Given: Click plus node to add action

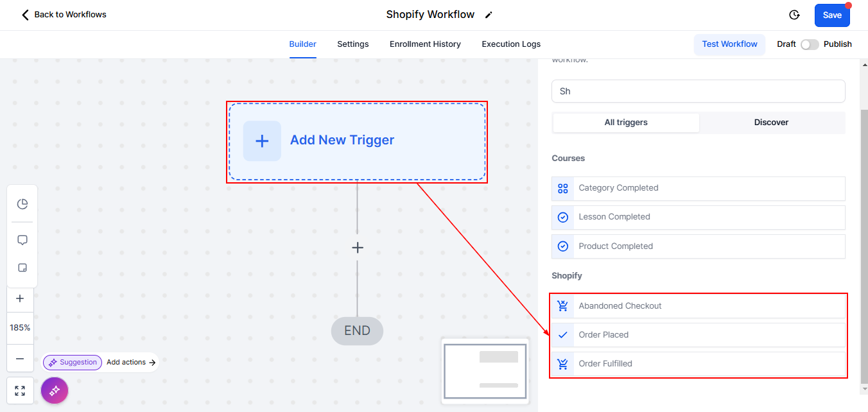Looking at the screenshot, I should coord(358,248).
